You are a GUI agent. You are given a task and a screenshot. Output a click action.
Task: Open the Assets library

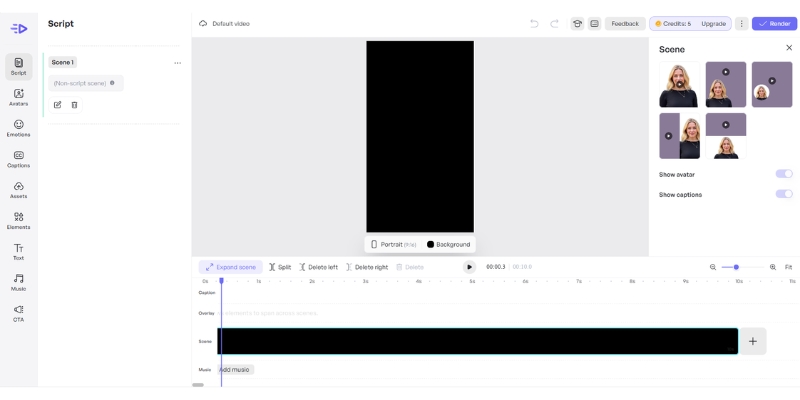click(18, 190)
